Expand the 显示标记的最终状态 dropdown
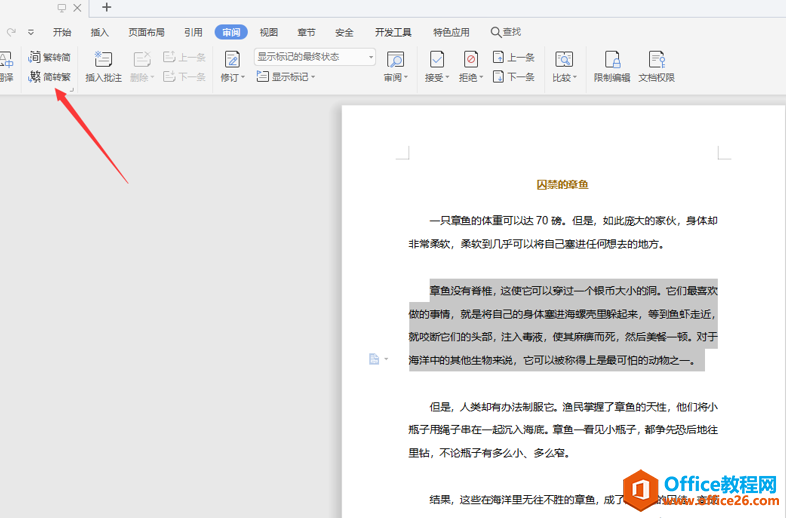Viewport: 786px width, 518px height. click(371, 57)
